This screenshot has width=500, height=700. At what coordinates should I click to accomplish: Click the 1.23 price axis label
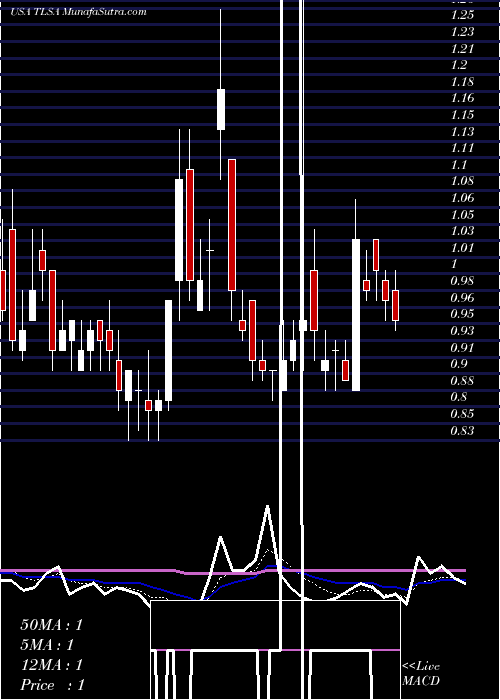click(x=462, y=32)
